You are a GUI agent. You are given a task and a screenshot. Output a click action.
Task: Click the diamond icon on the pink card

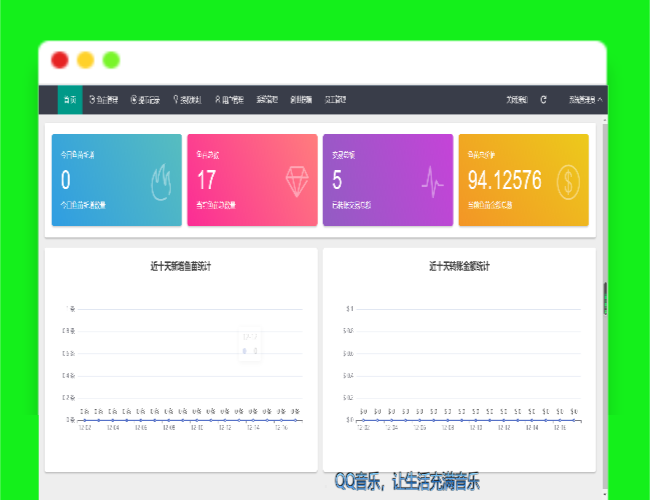[297, 181]
